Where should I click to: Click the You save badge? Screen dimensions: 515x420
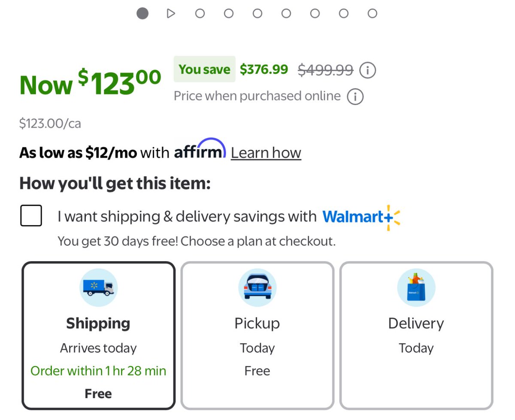204,69
